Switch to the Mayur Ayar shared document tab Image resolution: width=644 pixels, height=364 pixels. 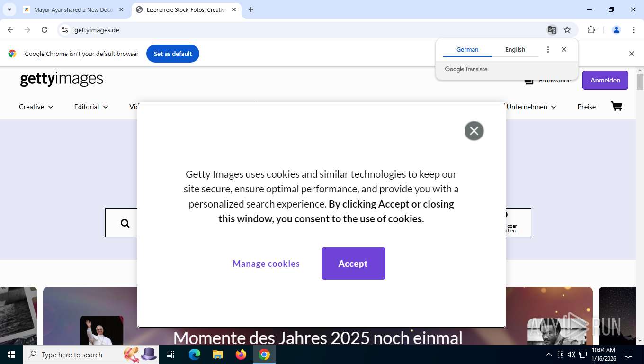[73, 9]
